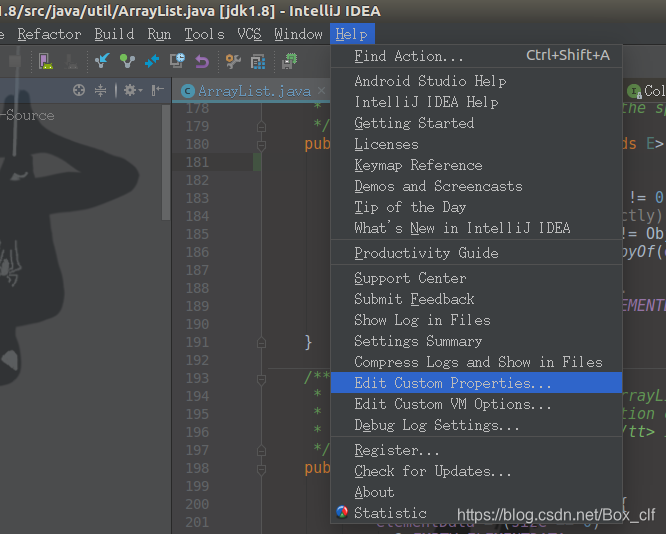Viewport: 666px width, 534px height.
Task: Open Debug Log Settings...
Action: tap(476, 425)
